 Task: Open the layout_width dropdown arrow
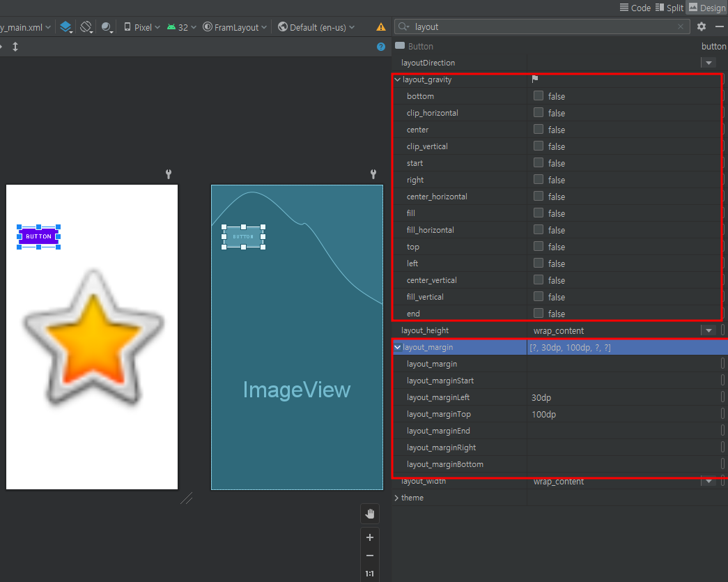(708, 481)
